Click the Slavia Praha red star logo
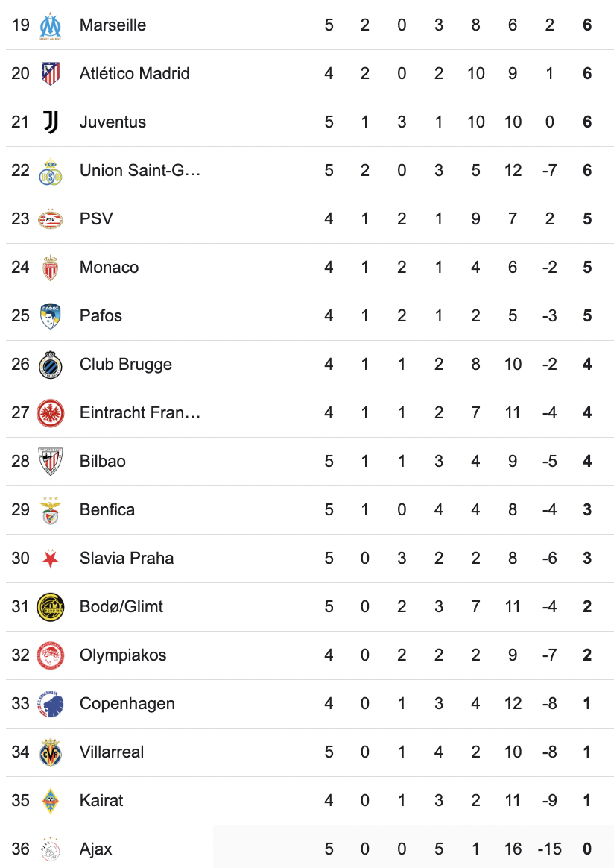This screenshot has height=868, width=614. (51, 559)
